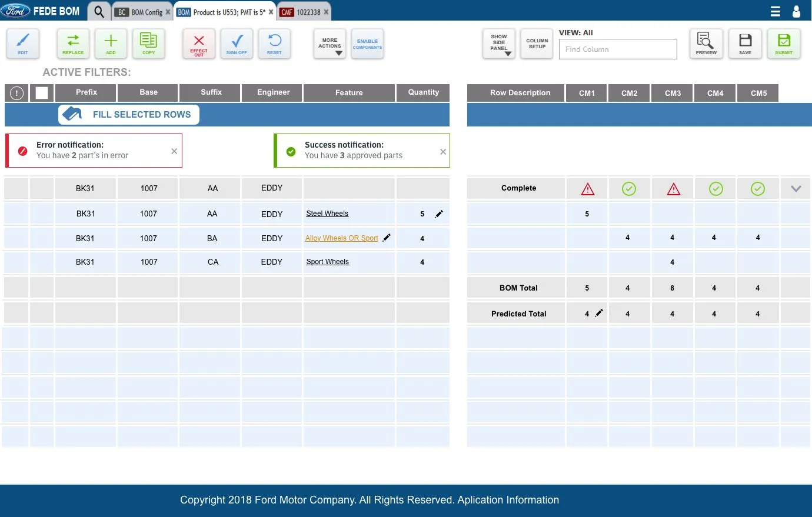This screenshot has height=517, width=812.
Task: Open the Show Side Panel dropdown
Action: click(499, 44)
